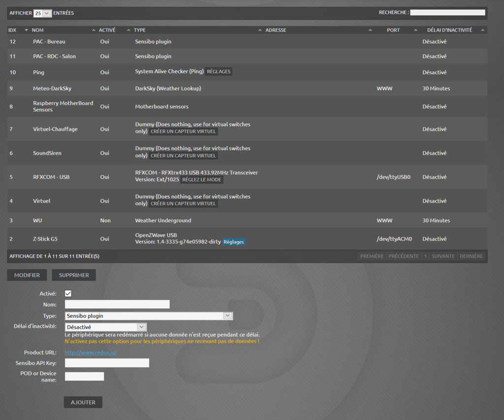The image size is (504, 420).
Task: Open the Afficher entries count dropdown
Action: (42, 13)
